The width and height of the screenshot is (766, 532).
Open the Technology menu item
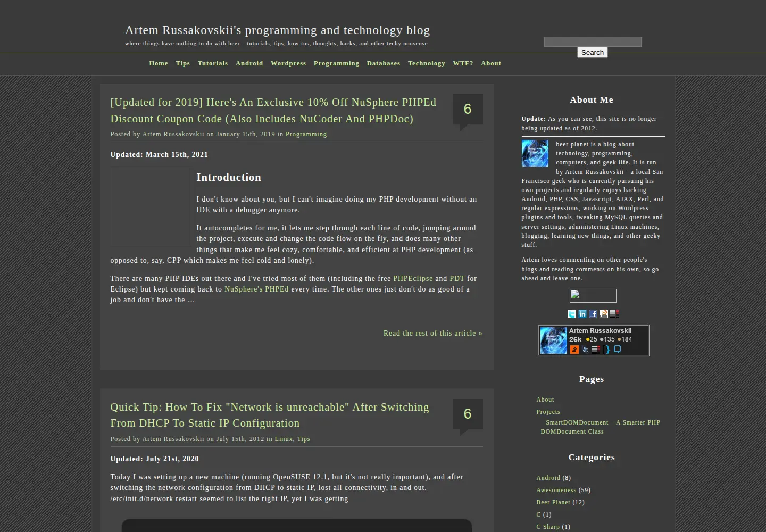click(x=427, y=63)
